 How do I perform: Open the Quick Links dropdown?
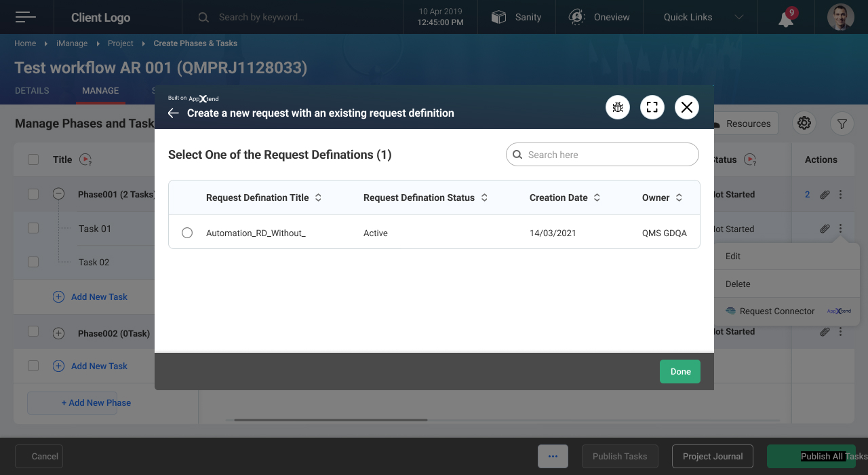(703, 17)
